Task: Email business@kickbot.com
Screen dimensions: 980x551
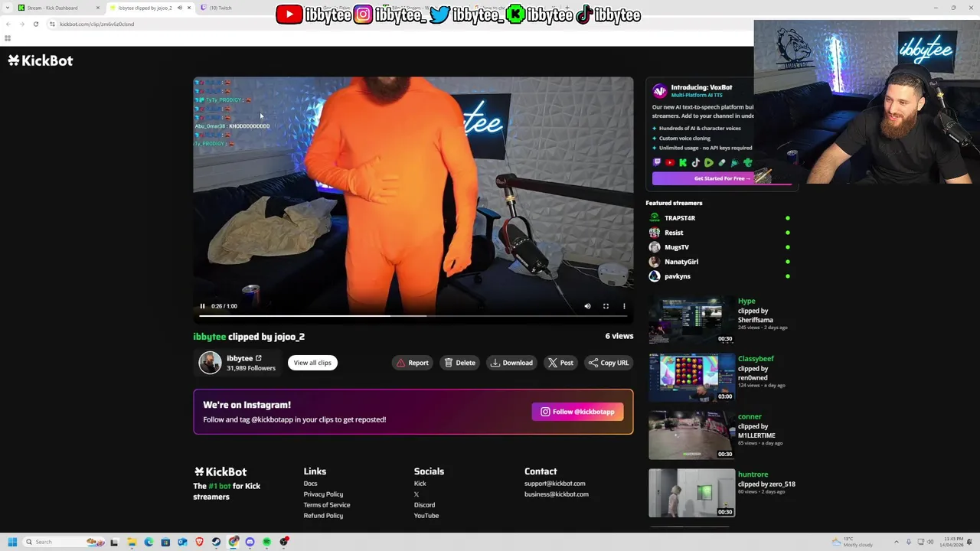Action: pos(557,494)
